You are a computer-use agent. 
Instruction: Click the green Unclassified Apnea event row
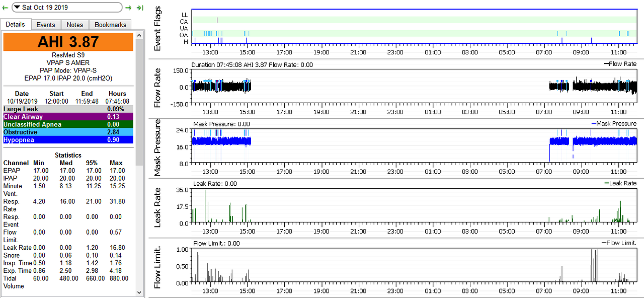point(68,124)
